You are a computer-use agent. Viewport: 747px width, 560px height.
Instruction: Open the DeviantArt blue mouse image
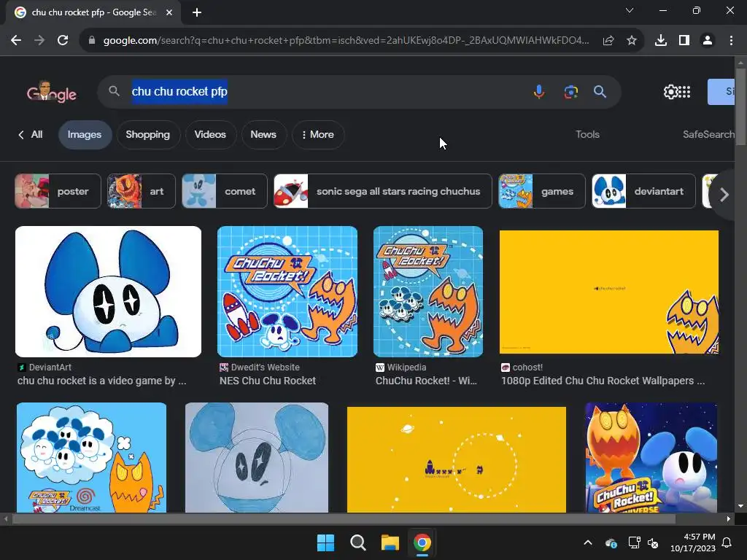pos(108,292)
